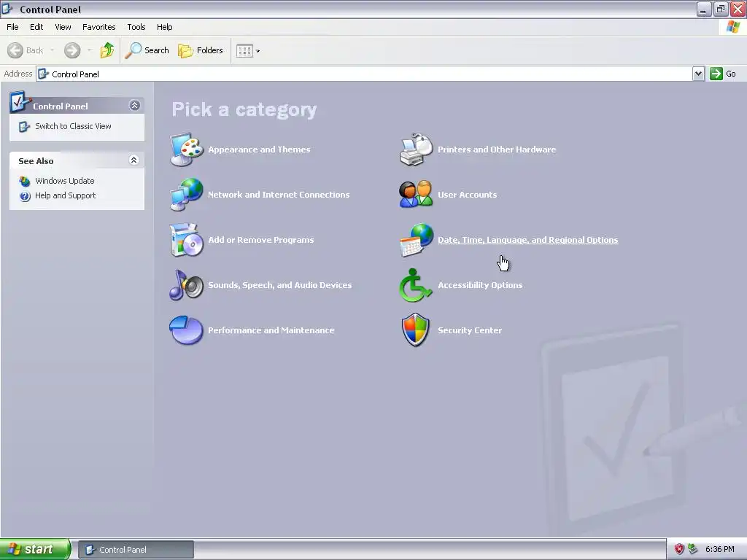Open the Accessibility Options wheelchair icon
This screenshot has height=560, width=747.
[415, 285]
